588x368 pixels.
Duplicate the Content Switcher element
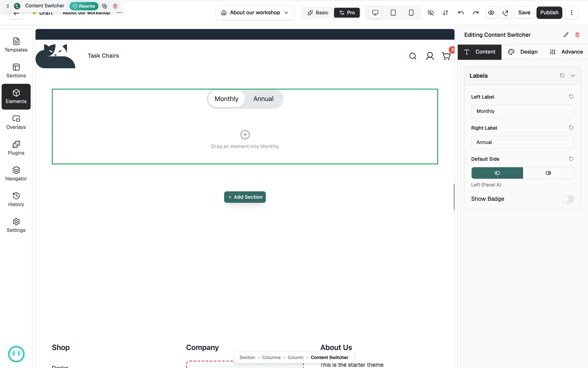coord(104,6)
